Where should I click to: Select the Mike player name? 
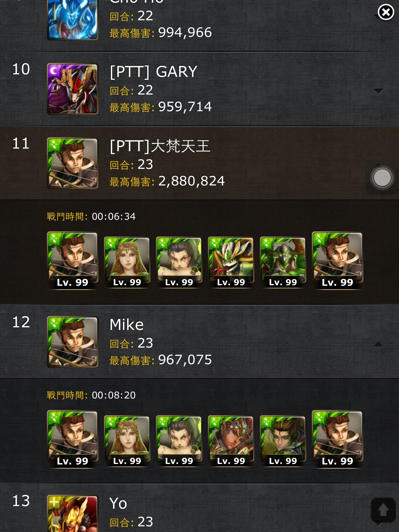(127, 324)
